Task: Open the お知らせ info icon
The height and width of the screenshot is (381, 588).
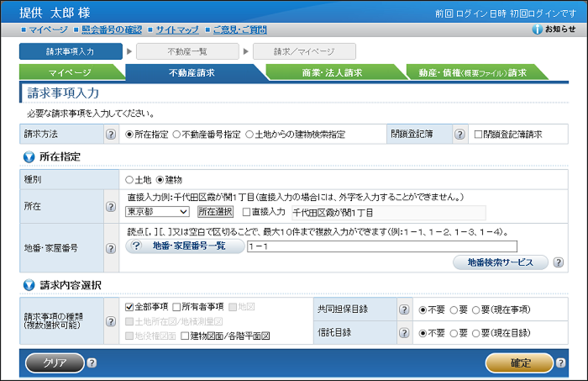Action: 537,29
